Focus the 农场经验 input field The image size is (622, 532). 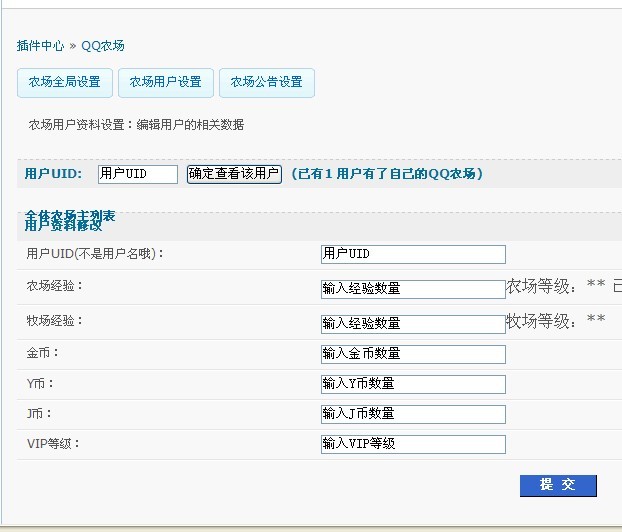tap(413, 289)
